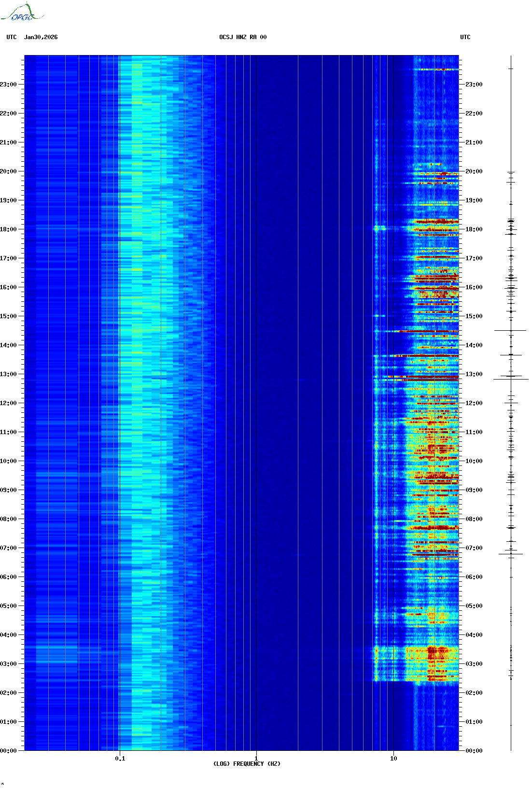The height and width of the screenshot is (789, 532).
Task: Click the 1 Hz frequency tick label
Action: [256, 758]
